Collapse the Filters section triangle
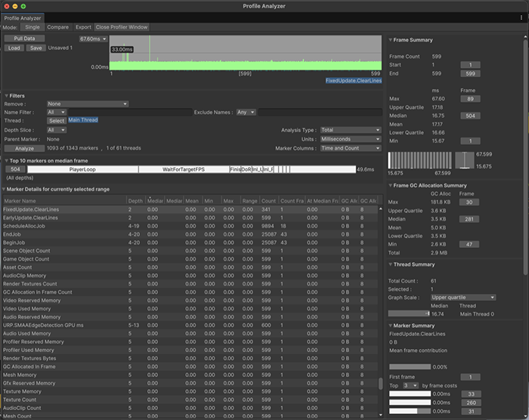This screenshot has width=529, height=420. (x=6, y=96)
